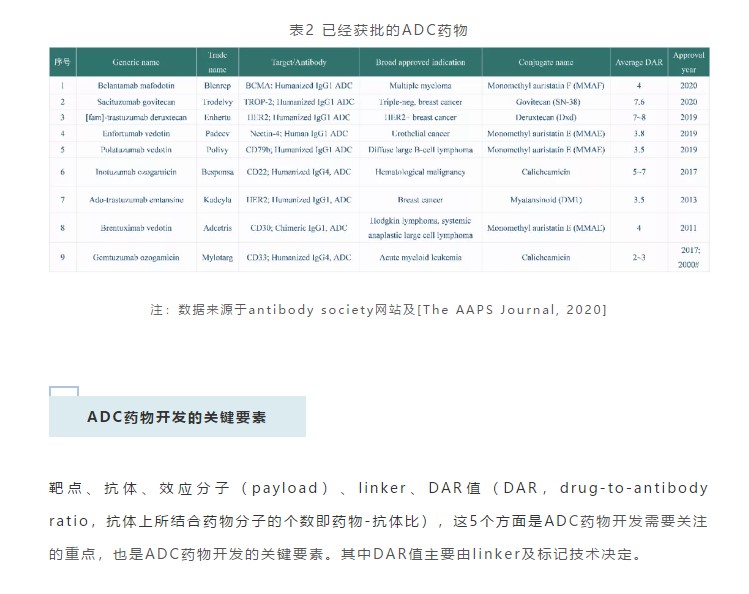Select the 'Target/Antibody' column header
The height and width of the screenshot is (594, 749).
(x=299, y=62)
